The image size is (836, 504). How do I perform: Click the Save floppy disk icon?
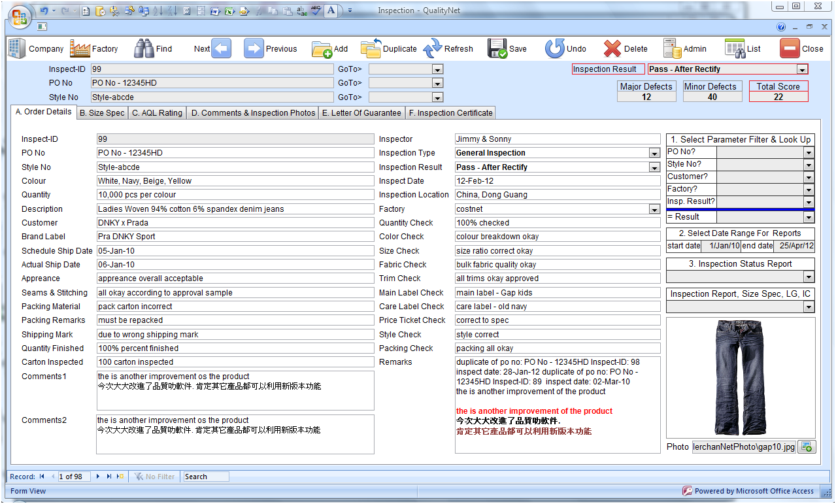click(x=497, y=48)
